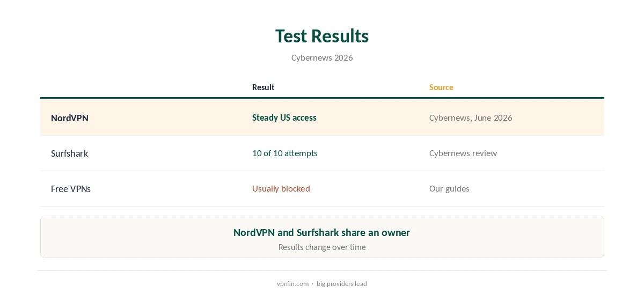Screen dimensions: 644x294
Task: Click the '10 of 10 attempts' result
Action: [285, 153]
